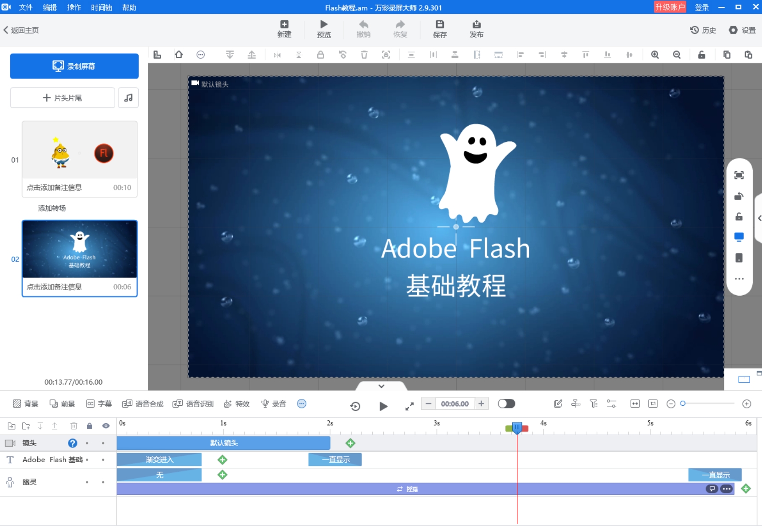The image size is (762, 532).
Task: Increase duration with the plus stepper
Action: 481,403
